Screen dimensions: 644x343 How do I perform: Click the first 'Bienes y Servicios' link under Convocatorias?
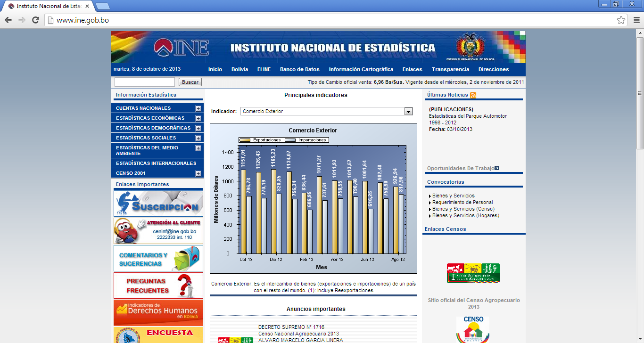click(x=454, y=196)
